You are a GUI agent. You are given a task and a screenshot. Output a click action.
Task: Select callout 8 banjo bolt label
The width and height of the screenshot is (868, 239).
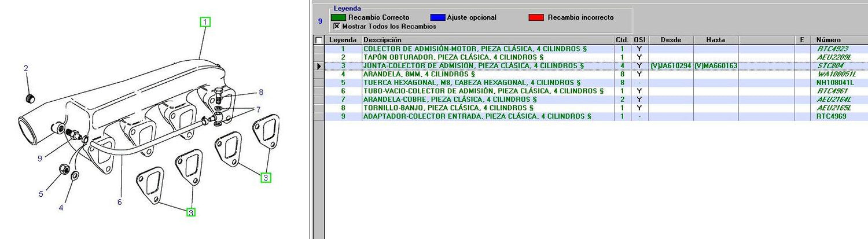click(x=261, y=92)
